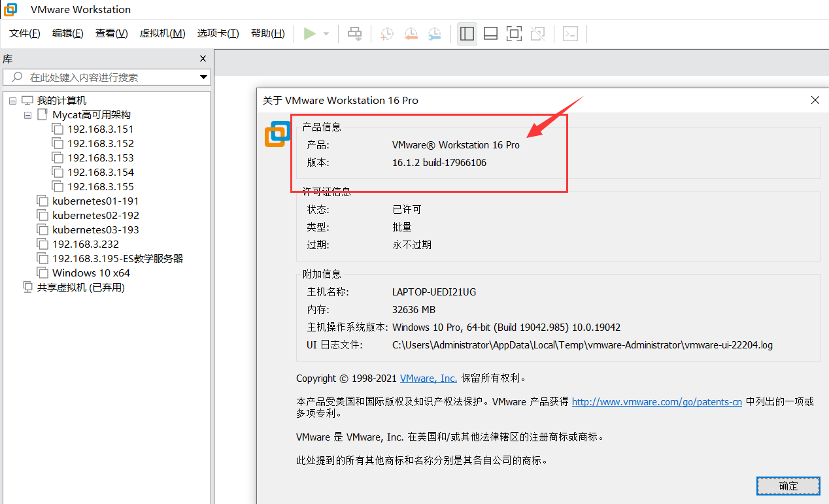This screenshot has width=829, height=504.
Task: Click the license type value 批量
Action: [402, 227]
